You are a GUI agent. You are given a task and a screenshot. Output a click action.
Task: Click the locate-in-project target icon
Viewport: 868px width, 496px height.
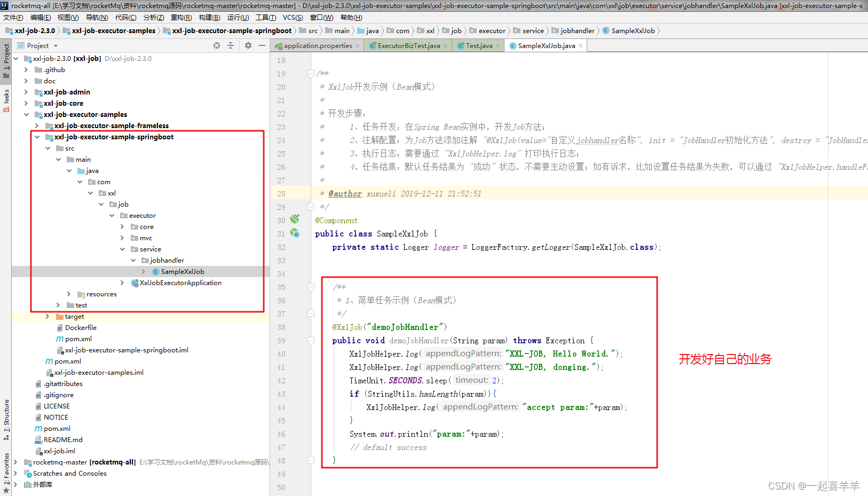pos(217,45)
